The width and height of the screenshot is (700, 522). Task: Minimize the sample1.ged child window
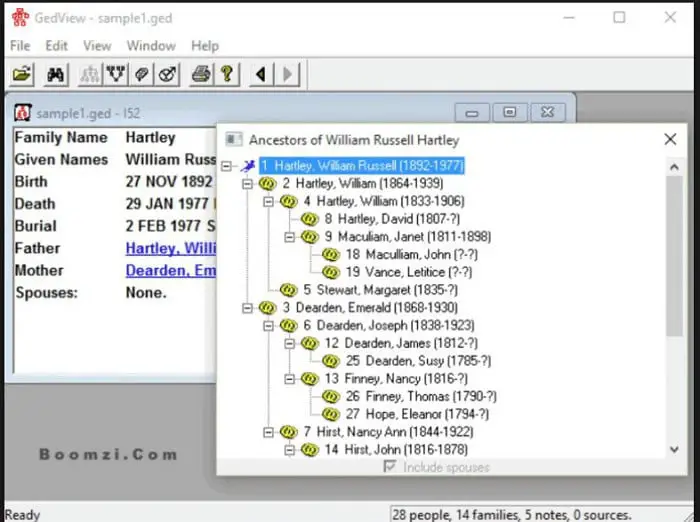pyautogui.click(x=472, y=113)
